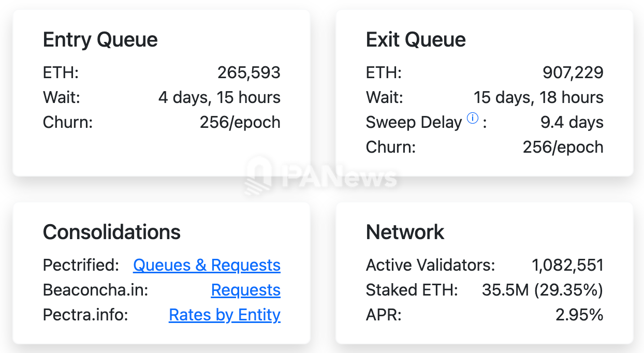This screenshot has width=644, height=353.
Task: Click the Exit Queue ETH value 907,229
Action: coord(573,72)
